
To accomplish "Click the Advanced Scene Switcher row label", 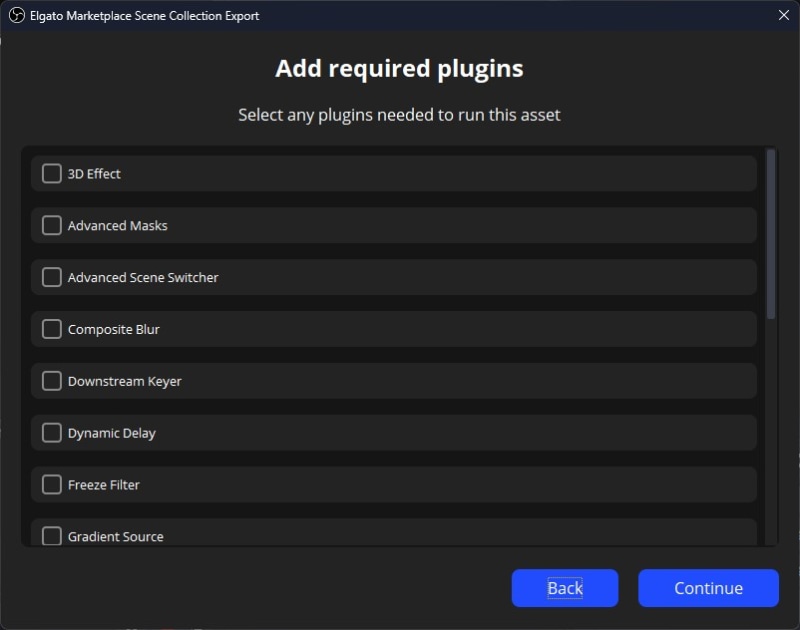I will 143,277.
